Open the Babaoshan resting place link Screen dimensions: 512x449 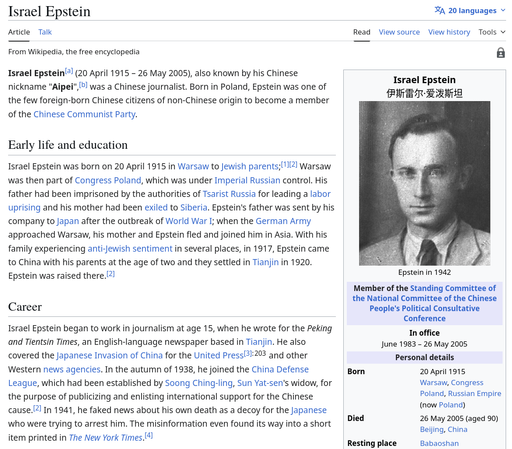point(439,443)
